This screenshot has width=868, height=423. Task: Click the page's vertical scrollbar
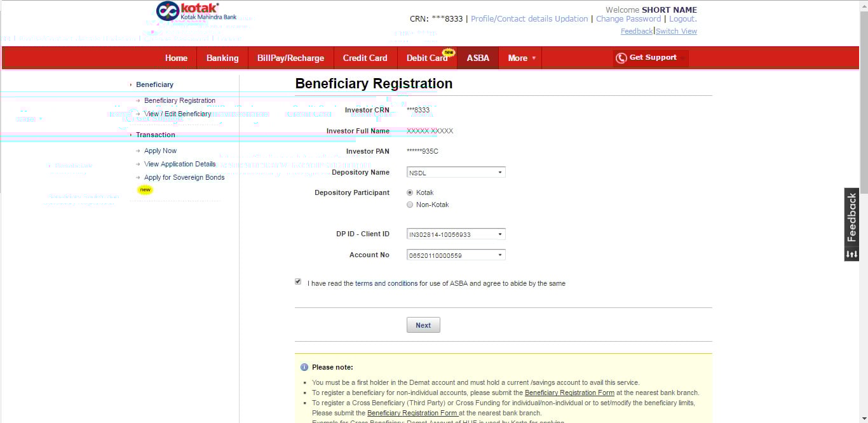pos(863,127)
